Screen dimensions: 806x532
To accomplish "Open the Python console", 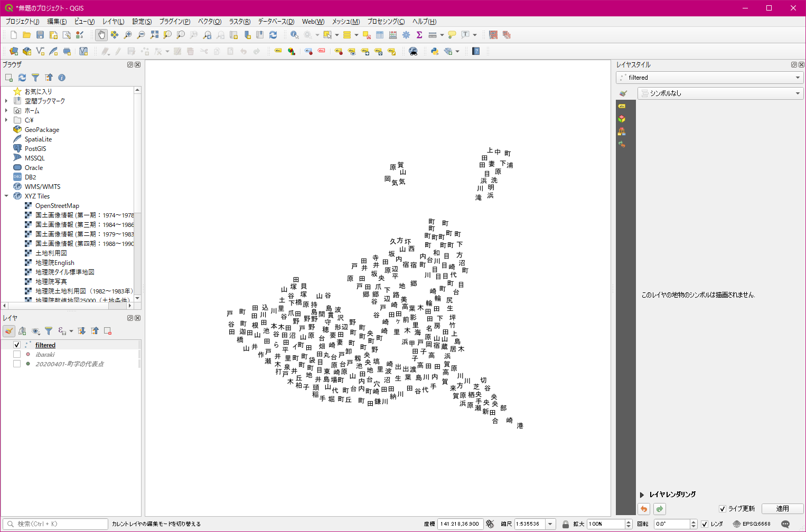I will [x=435, y=51].
